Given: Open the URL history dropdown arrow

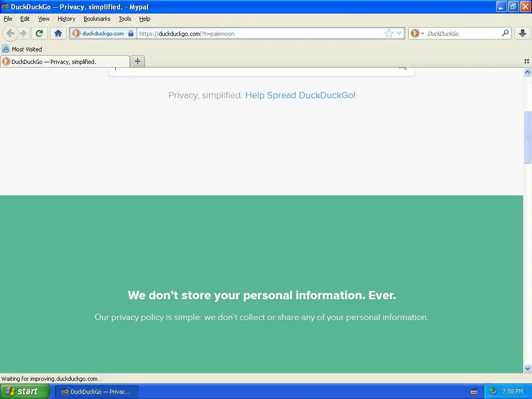Looking at the screenshot, I should [400, 33].
